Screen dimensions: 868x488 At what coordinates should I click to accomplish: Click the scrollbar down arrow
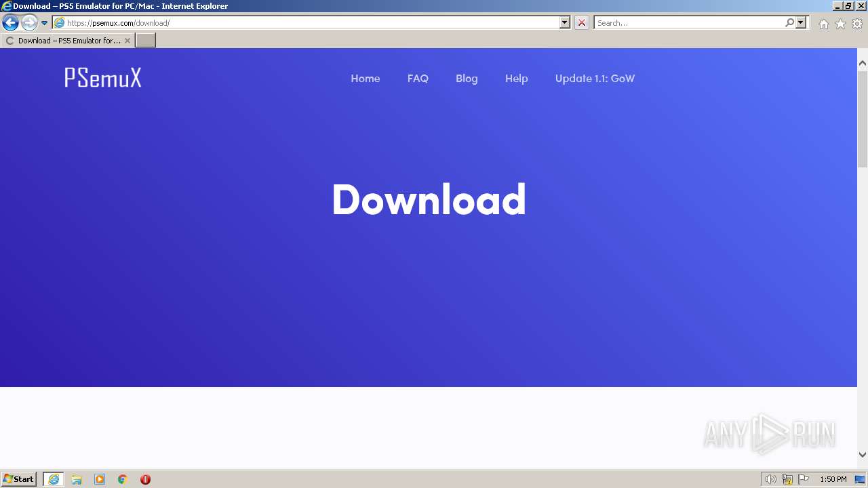click(863, 455)
